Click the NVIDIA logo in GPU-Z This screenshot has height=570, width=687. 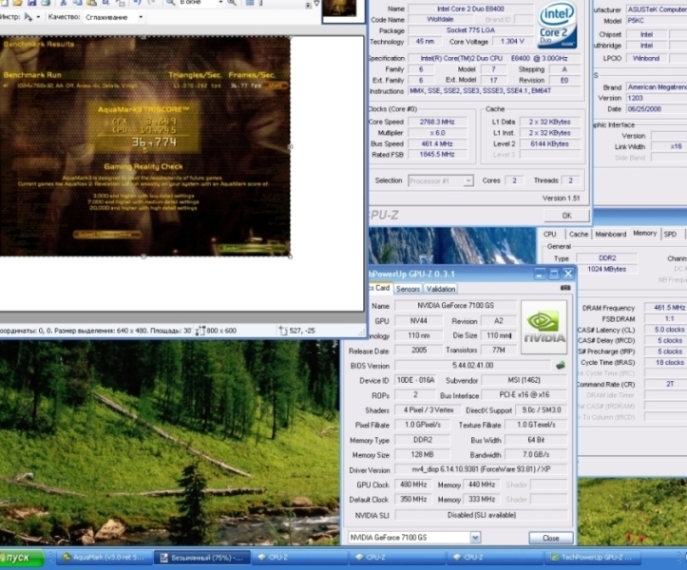(544, 327)
